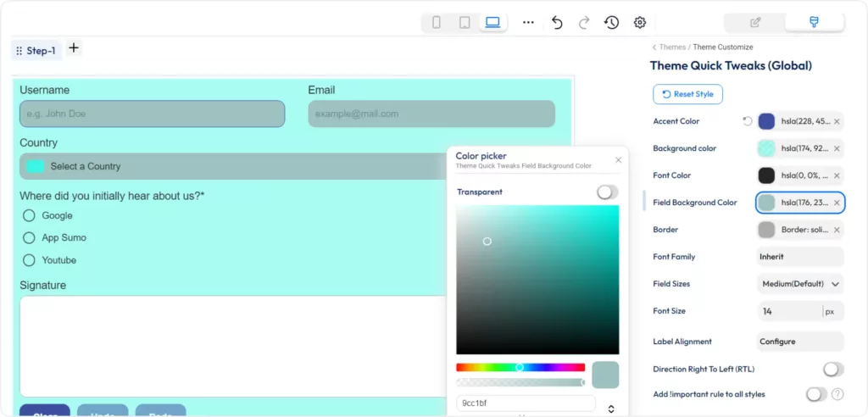Add a new step with plus icon
Image resolution: width=868 pixels, height=417 pixels.
click(x=74, y=48)
